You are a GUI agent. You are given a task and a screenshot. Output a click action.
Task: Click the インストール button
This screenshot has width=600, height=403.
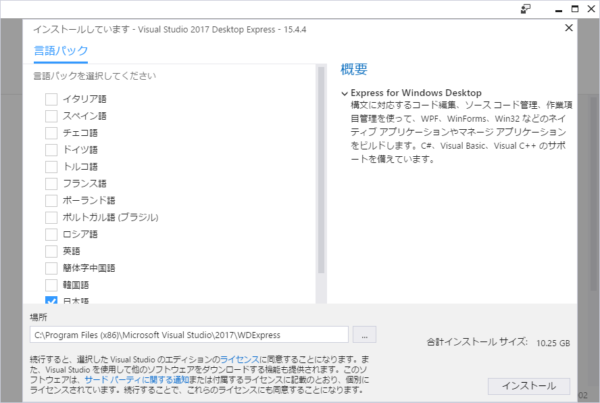tap(529, 386)
